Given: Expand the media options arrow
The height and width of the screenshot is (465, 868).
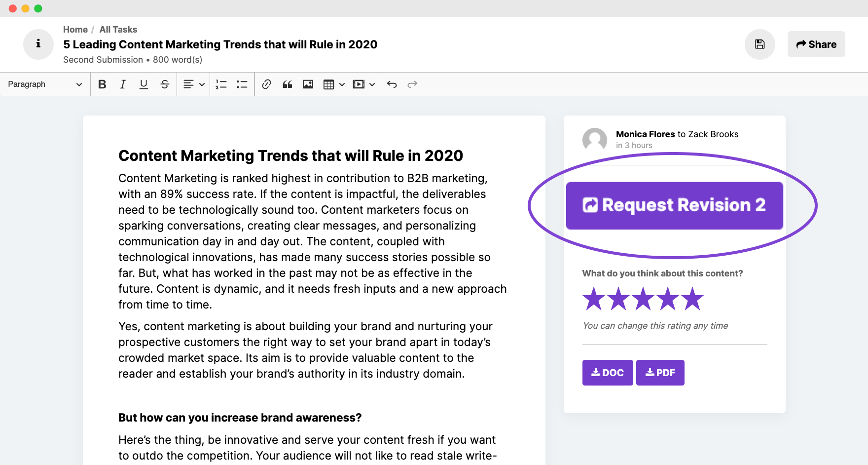Looking at the screenshot, I should click(x=372, y=84).
